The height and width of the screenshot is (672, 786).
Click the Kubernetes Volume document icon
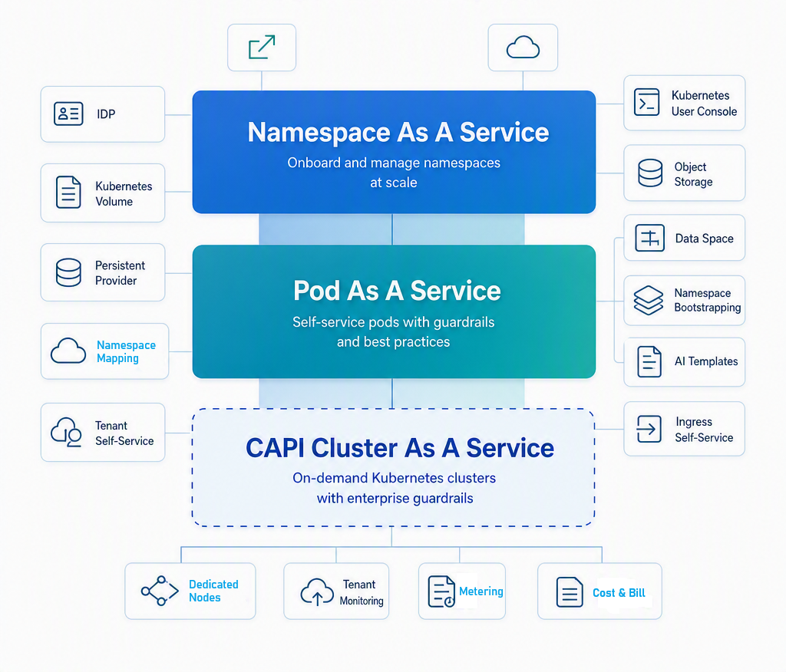[x=68, y=192]
